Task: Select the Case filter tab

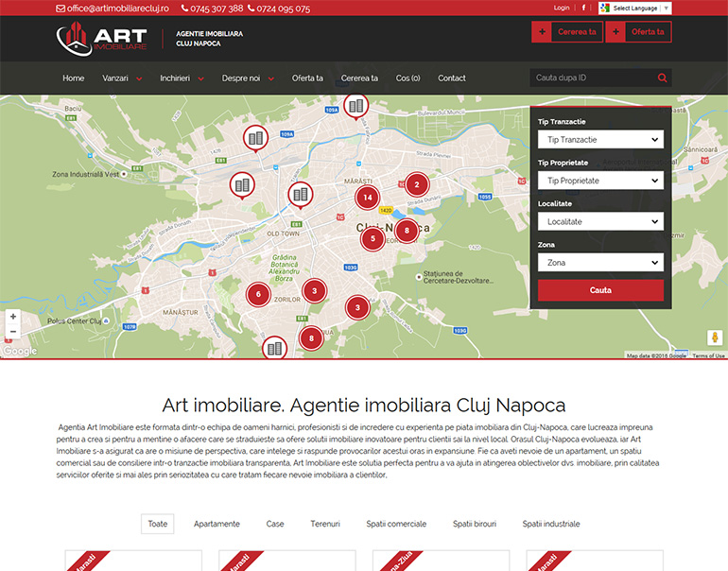Action: click(275, 524)
